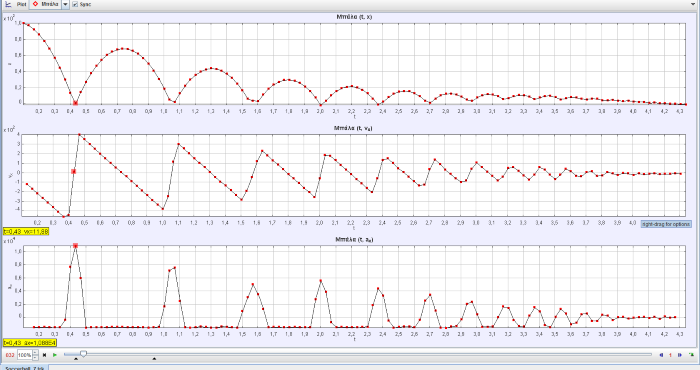Step back one frame
The width and height of the screenshot is (700, 370).
click(661, 355)
